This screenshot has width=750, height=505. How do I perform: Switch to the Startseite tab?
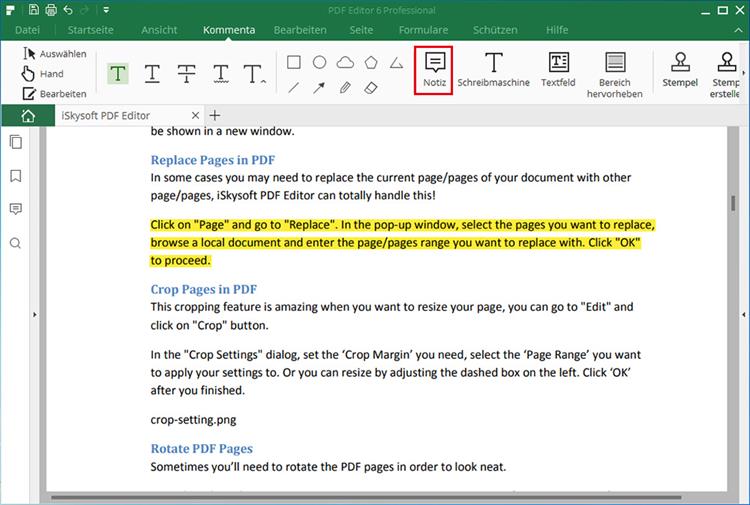(x=90, y=30)
